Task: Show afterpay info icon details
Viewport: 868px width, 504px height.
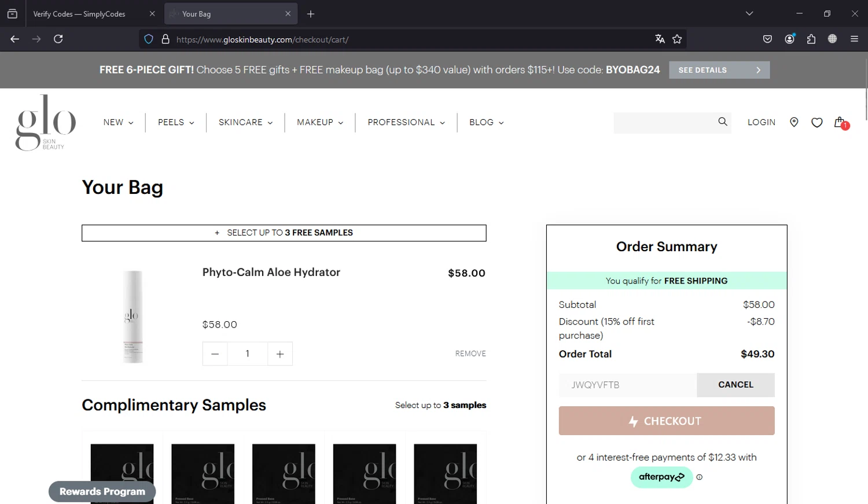Action: [699, 477]
